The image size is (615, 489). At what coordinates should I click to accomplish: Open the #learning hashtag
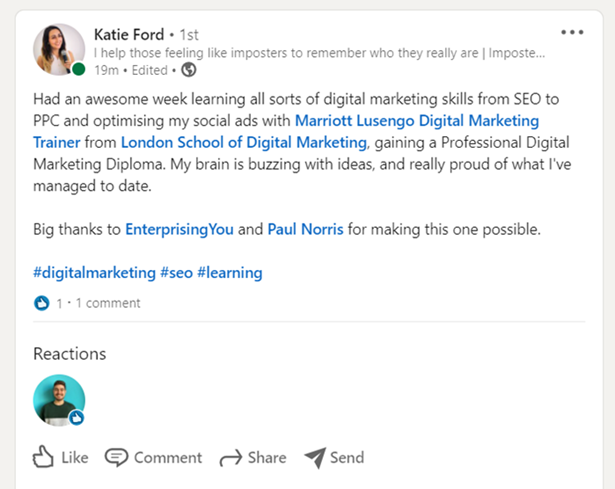click(x=230, y=273)
